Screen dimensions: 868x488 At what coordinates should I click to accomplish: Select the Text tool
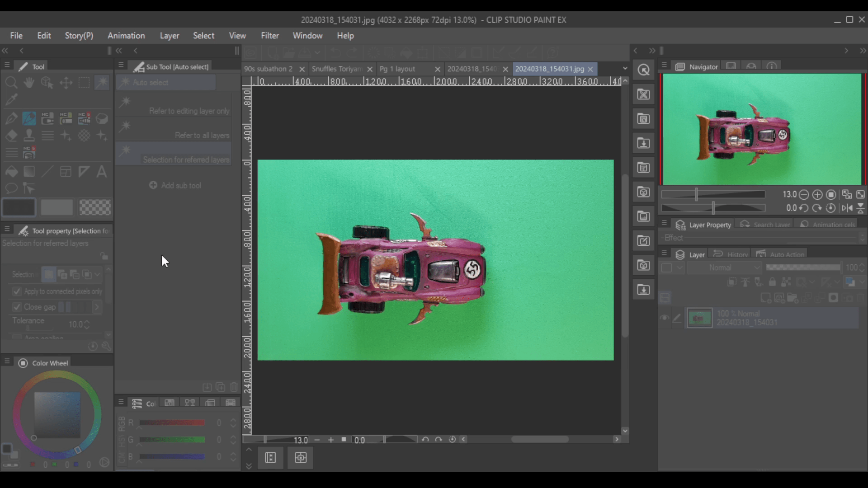point(102,172)
